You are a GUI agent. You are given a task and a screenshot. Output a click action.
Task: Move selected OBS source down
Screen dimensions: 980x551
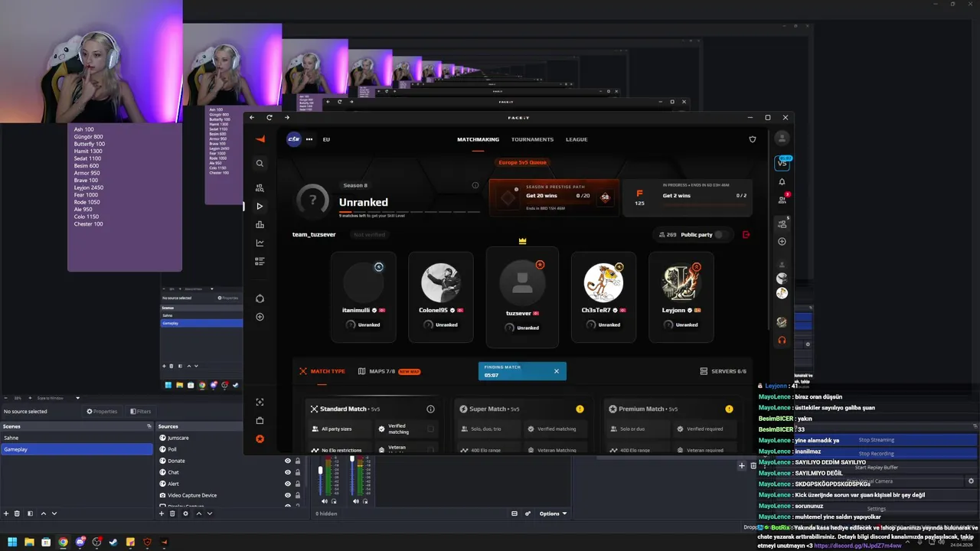point(210,514)
